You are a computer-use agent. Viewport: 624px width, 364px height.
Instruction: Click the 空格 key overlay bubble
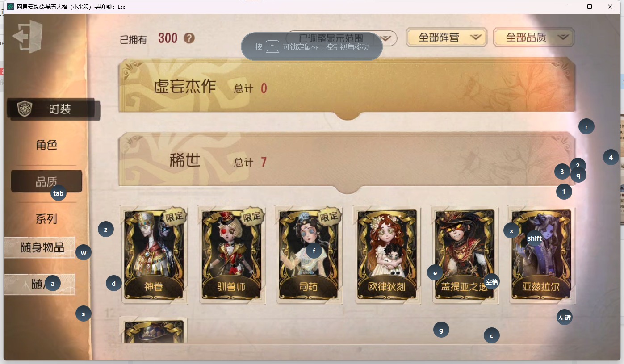click(x=492, y=281)
